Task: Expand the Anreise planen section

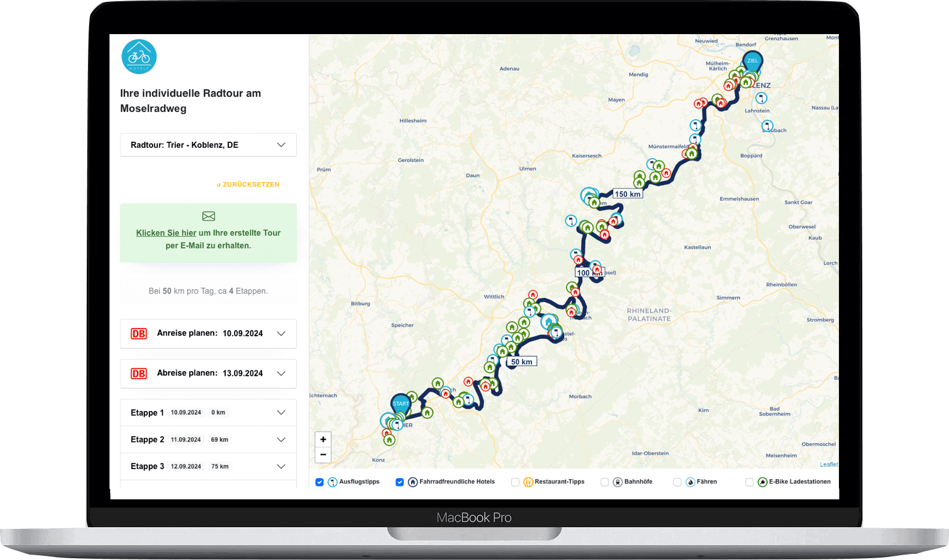Action: 281,334
